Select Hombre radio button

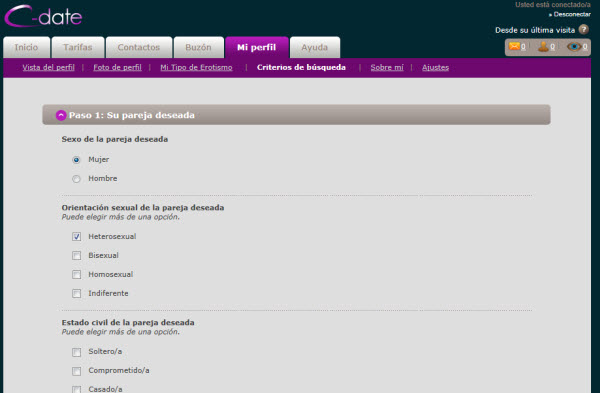point(76,179)
